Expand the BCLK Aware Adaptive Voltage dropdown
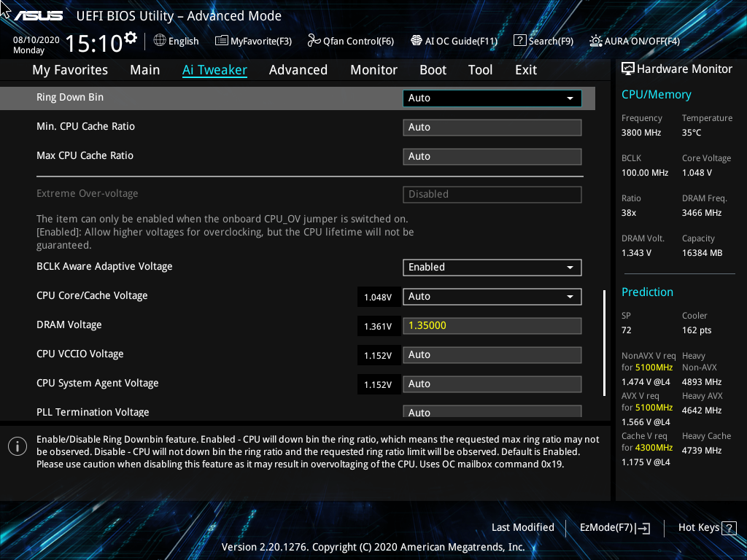 pyautogui.click(x=492, y=267)
